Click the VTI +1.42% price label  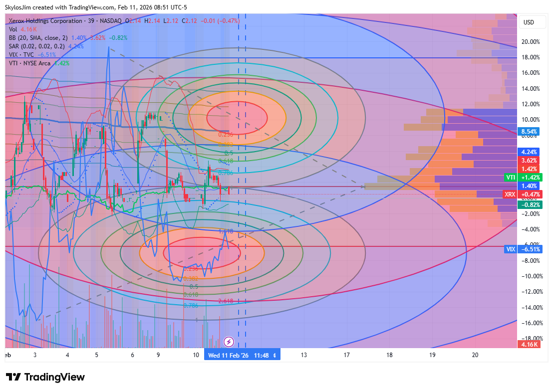pyautogui.click(x=523, y=178)
